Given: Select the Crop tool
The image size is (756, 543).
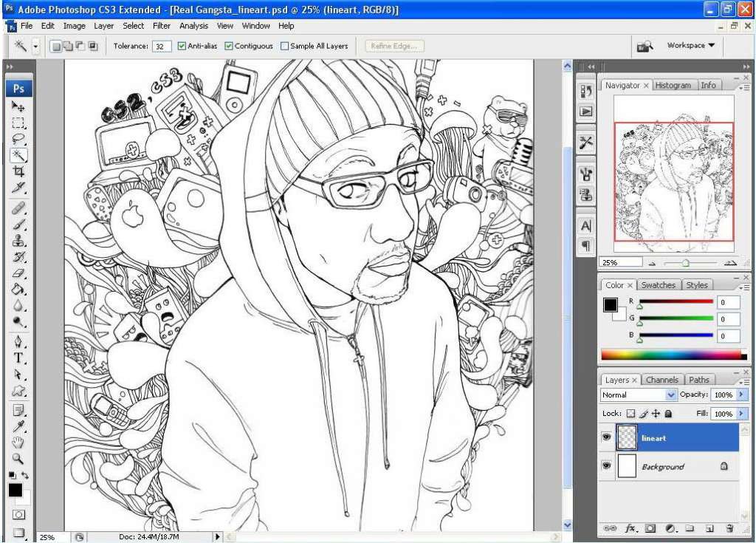Looking at the screenshot, I should [x=18, y=171].
